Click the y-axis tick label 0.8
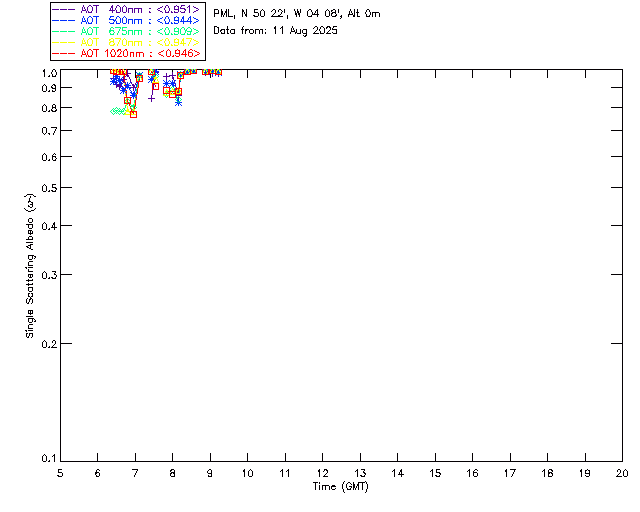Screen dimensions: 640x512 click(x=49, y=108)
